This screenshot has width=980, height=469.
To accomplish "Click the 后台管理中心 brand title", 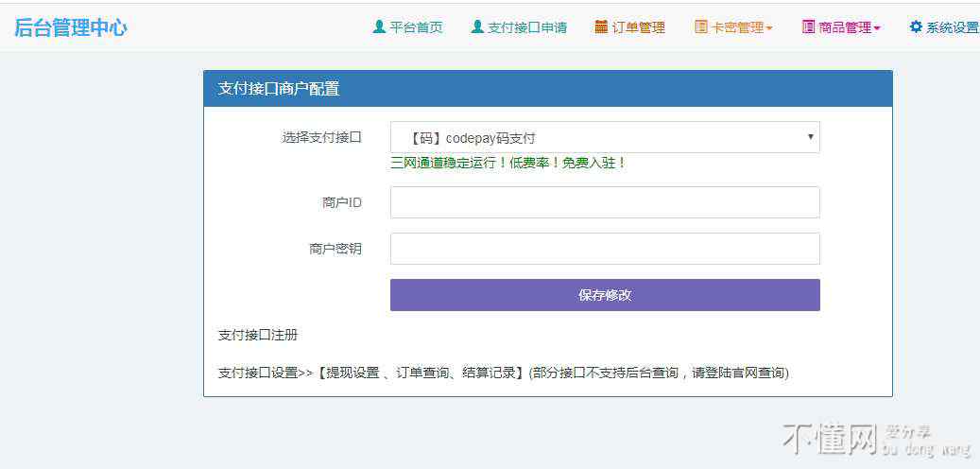I will coord(71,27).
